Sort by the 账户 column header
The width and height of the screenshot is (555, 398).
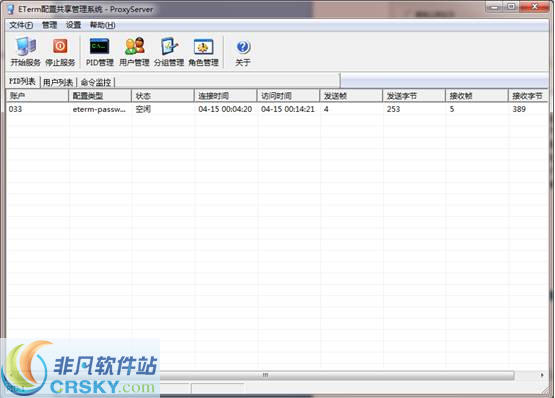coord(37,96)
